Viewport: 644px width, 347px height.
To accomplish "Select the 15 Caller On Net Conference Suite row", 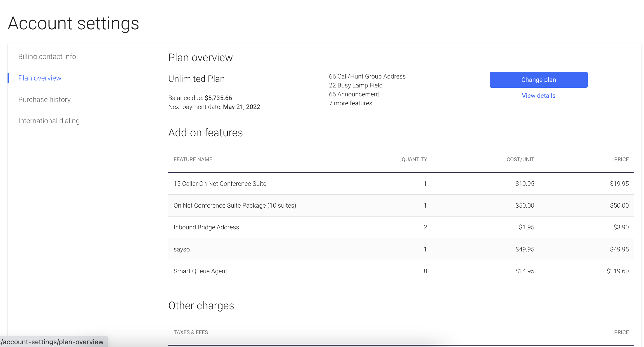I will 220,184.
